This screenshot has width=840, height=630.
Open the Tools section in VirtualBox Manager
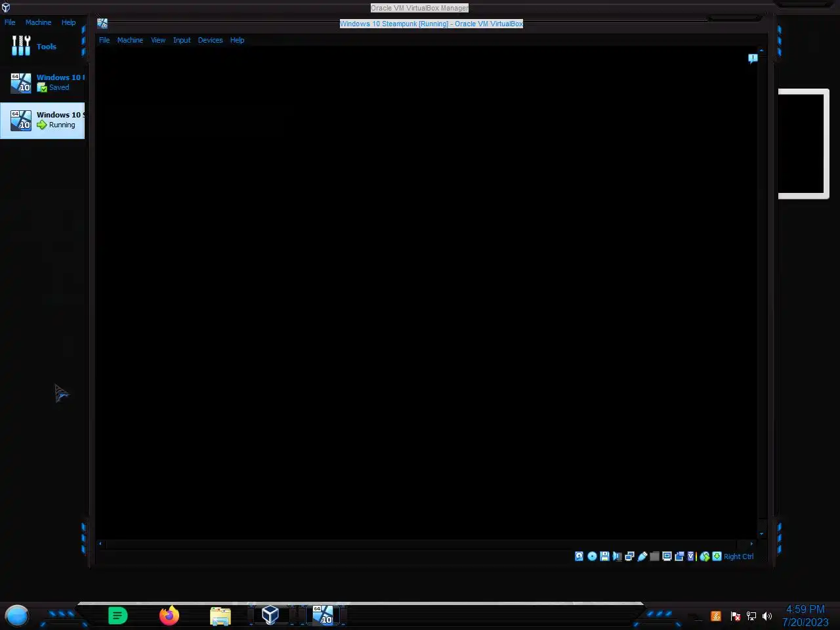pyautogui.click(x=42, y=46)
